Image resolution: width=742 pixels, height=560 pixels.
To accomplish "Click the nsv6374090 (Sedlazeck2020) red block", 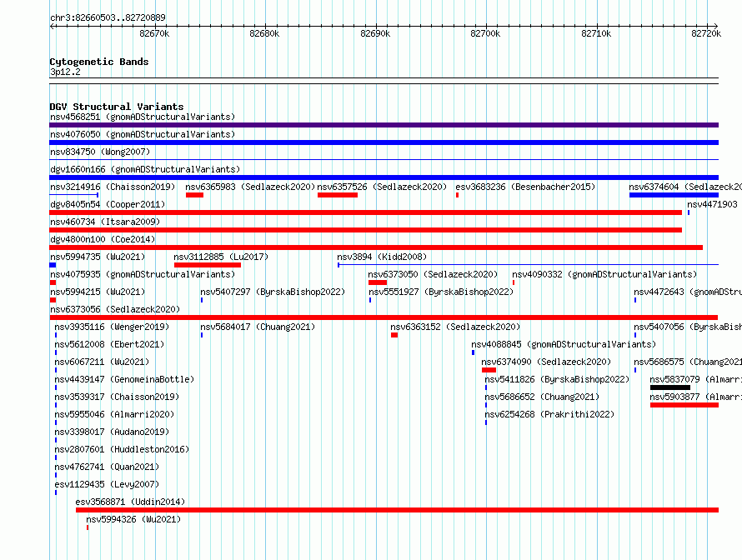I will coord(489,370).
